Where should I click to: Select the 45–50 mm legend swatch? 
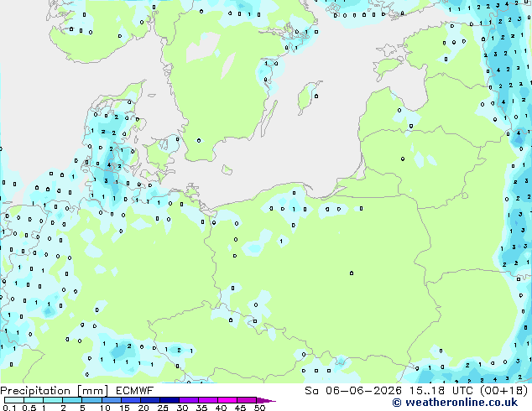247,400
